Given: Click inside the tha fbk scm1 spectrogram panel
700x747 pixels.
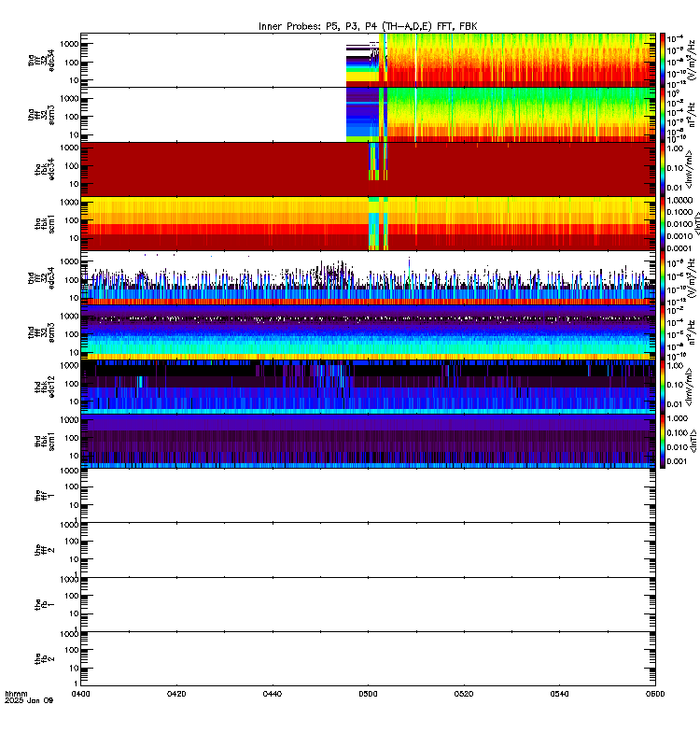Looking at the screenshot, I should pos(368,223).
